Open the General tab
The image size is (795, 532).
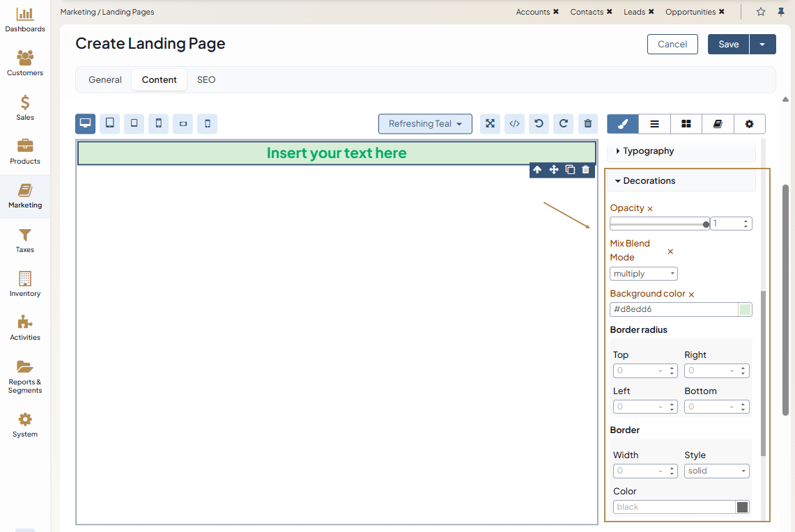(105, 80)
